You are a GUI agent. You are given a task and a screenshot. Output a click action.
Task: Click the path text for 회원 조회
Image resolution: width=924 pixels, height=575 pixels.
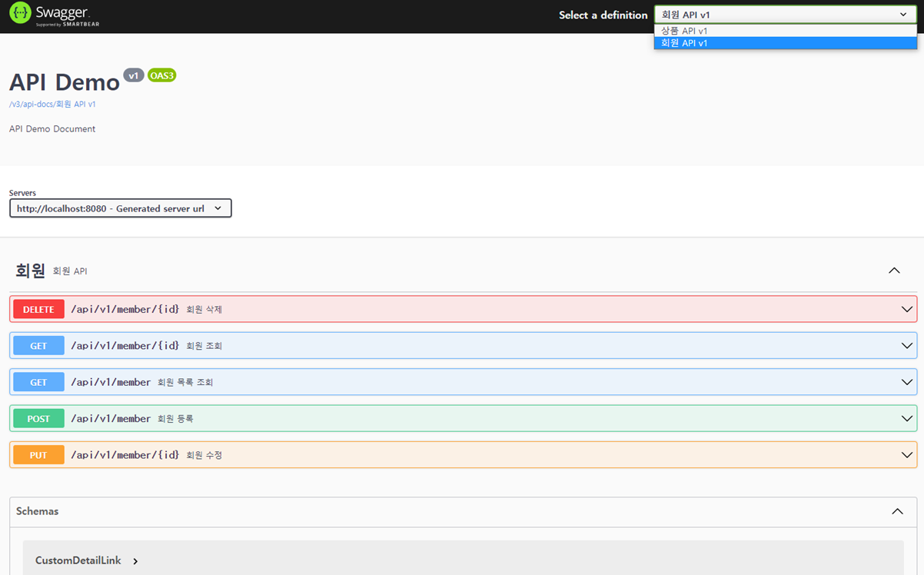pos(125,346)
